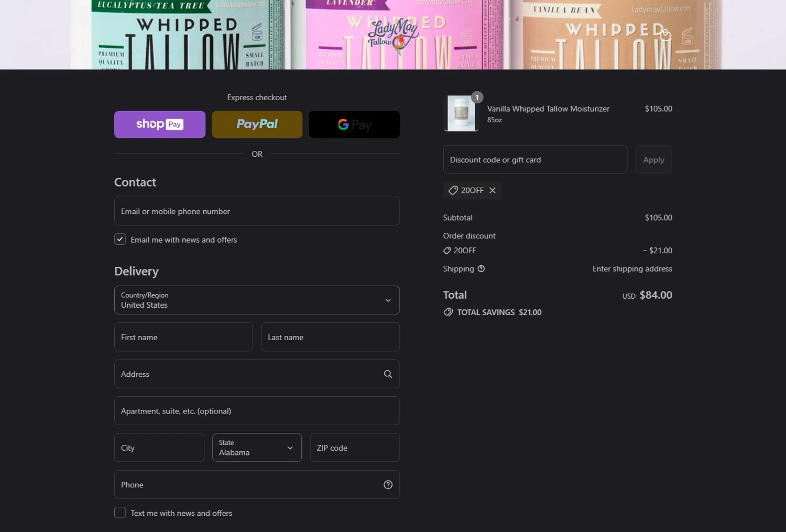Click the order discount − $21.00 value
The image size is (786, 532).
tap(658, 251)
